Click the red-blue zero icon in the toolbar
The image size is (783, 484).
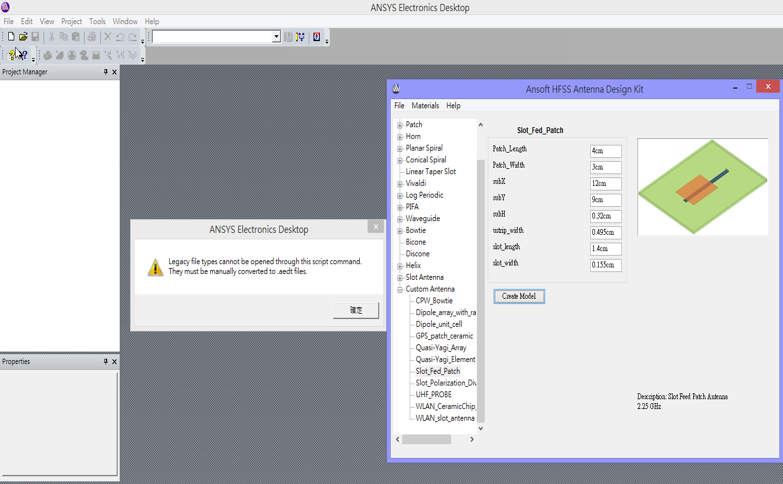317,36
